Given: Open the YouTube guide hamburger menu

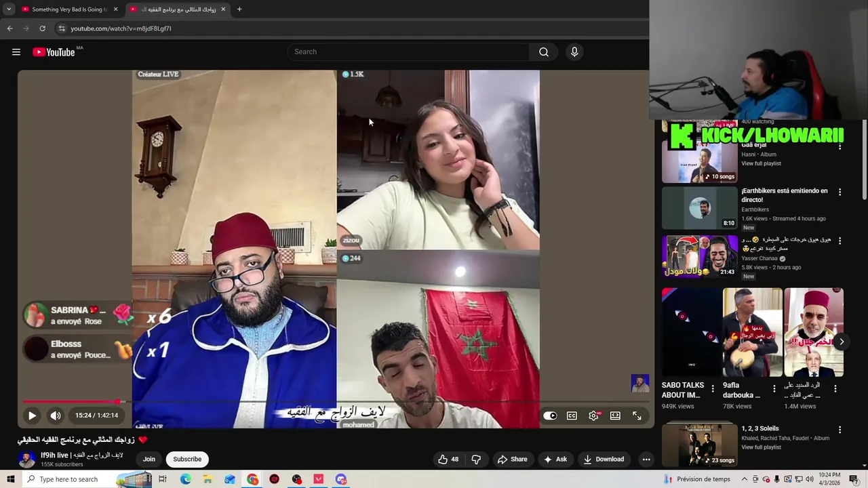Looking at the screenshot, I should 16,52.
